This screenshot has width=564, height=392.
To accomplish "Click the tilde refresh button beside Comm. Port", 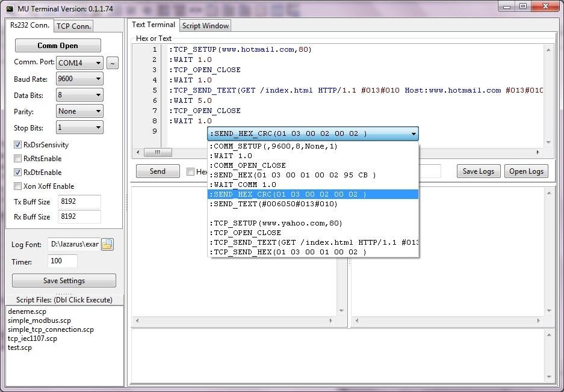I will (x=113, y=63).
